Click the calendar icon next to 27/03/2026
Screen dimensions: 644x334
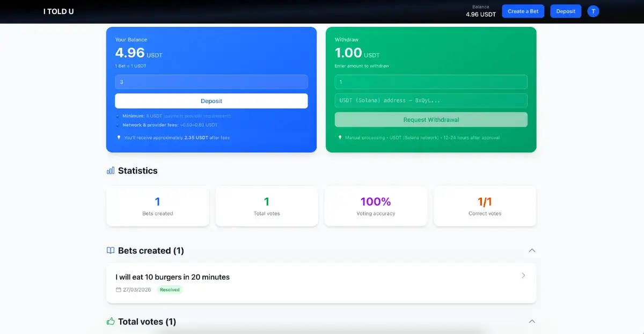[x=119, y=290]
